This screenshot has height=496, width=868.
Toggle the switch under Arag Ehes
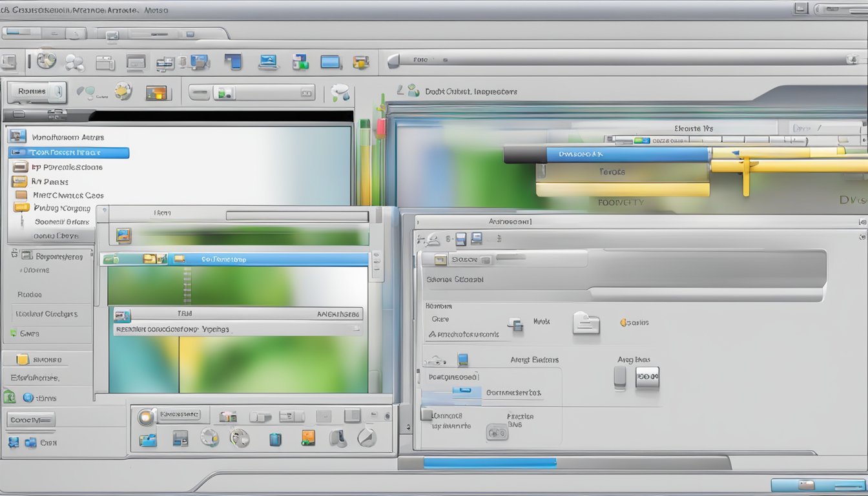620,378
